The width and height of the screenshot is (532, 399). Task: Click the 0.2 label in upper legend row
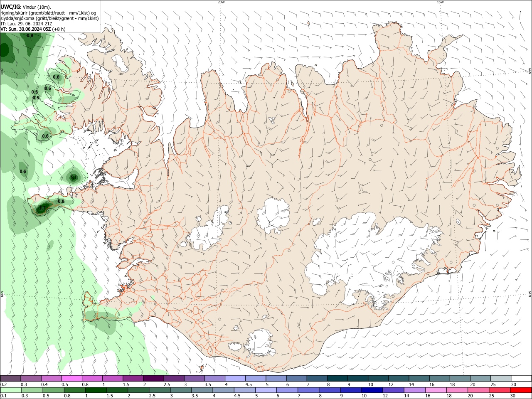[x=3, y=385]
